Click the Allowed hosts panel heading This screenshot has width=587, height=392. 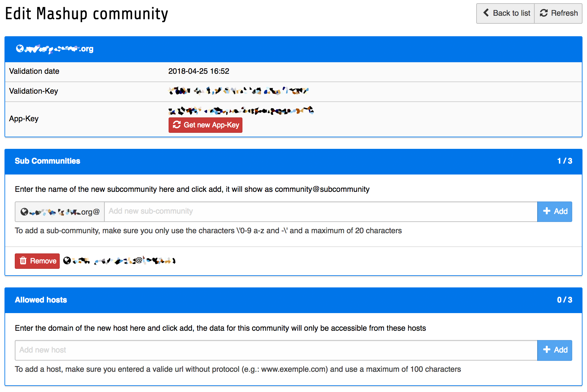(x=41, y=300)
